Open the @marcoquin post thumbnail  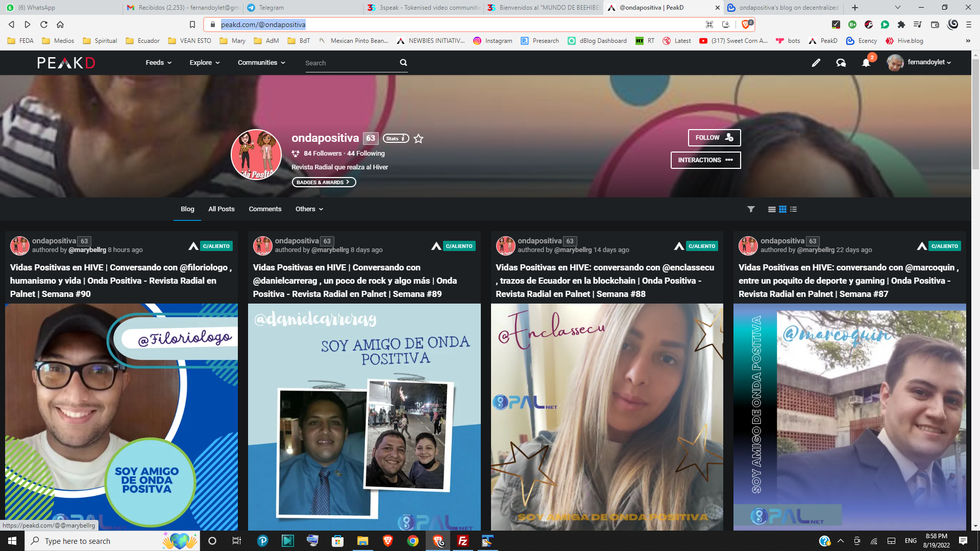pos(850,417)
